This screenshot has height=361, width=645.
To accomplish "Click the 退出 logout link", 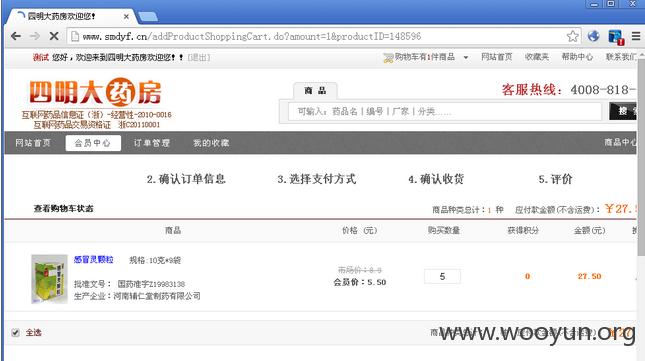I will coord(199,57).
